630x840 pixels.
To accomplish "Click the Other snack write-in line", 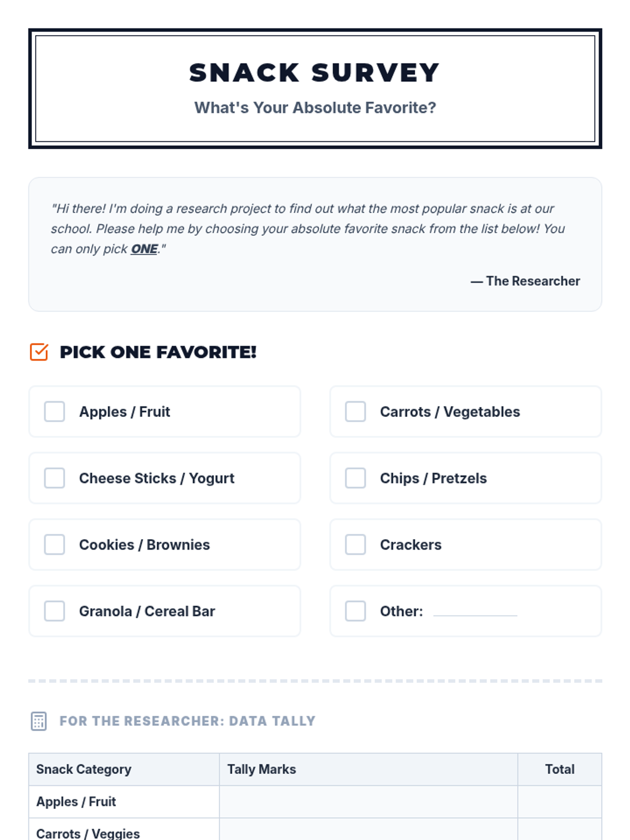I will [x=475, y=612].
